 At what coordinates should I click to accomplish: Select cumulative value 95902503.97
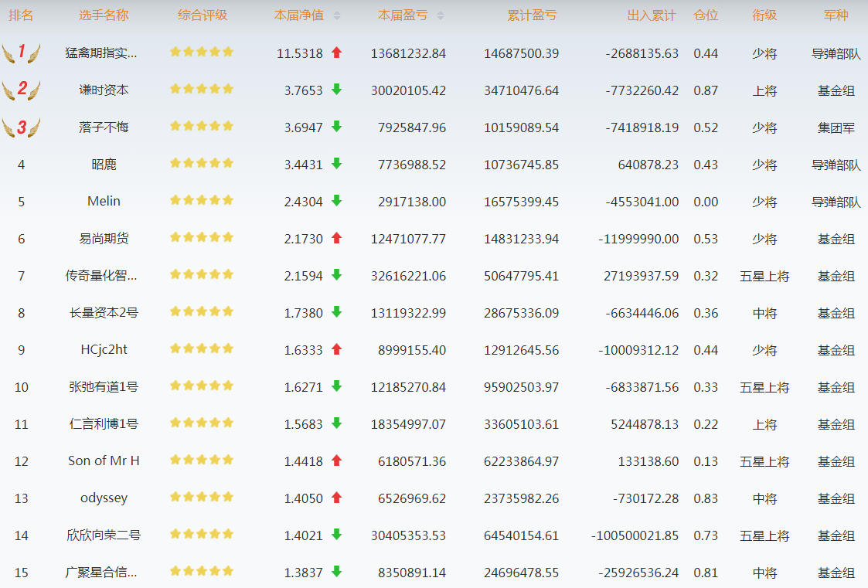click(x=521, y=387)
